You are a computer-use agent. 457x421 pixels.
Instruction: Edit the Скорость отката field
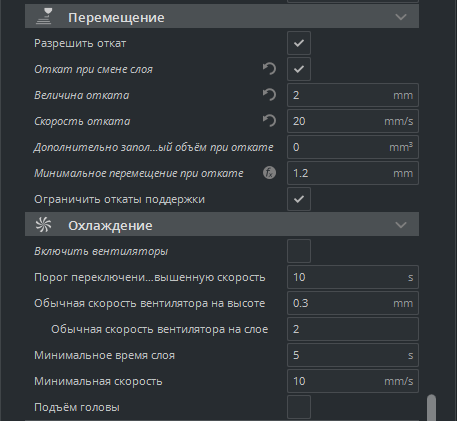[x=353, y=121]
